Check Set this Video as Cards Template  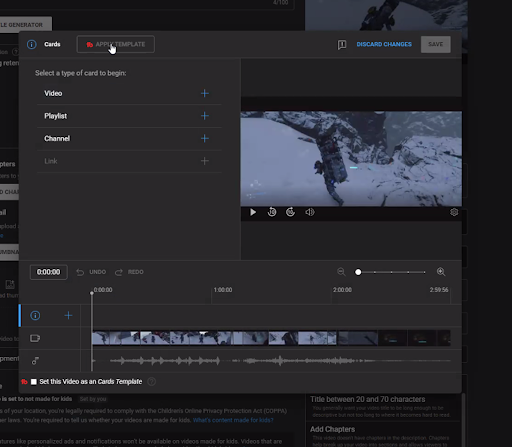pyautogui.click(x=34, y=382)
